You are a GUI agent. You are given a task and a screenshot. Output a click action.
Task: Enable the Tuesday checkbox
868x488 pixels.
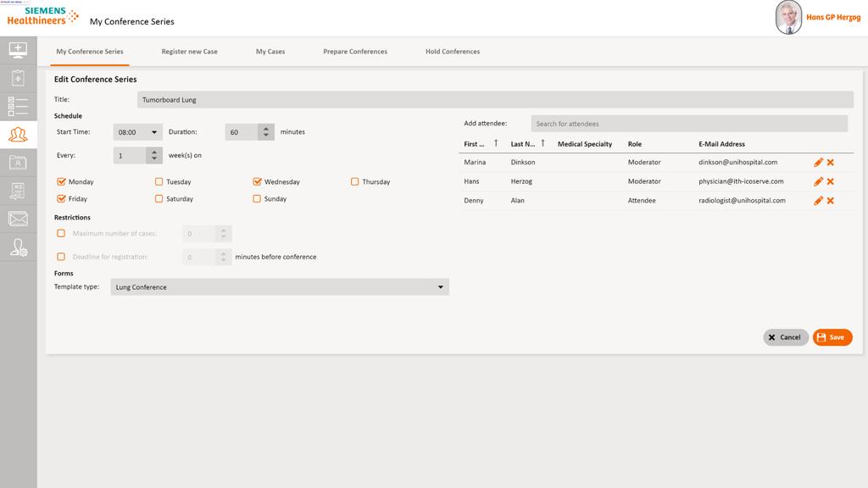pos(159,181)
